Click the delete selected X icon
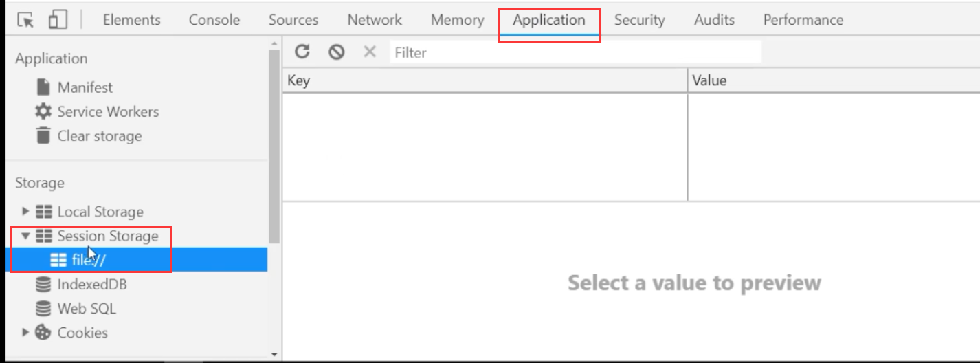The width and height of the screenshot is (980, 363). coord(370,52)
